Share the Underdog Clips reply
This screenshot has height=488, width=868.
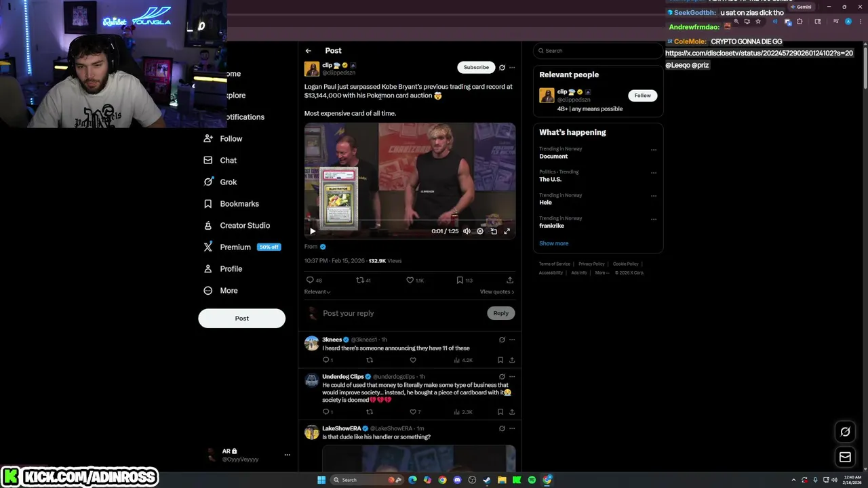[512, 411]
